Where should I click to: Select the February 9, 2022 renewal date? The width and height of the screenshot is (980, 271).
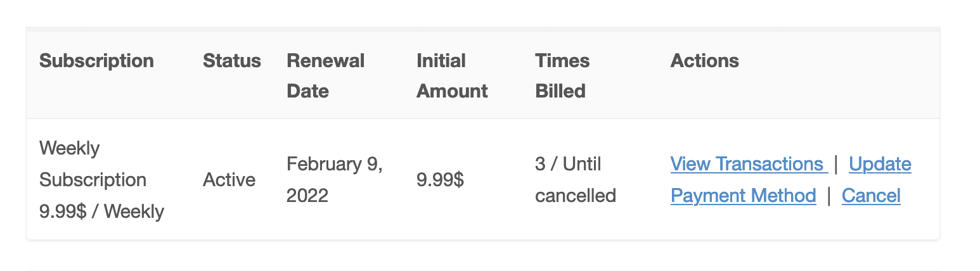coord(335,180)
